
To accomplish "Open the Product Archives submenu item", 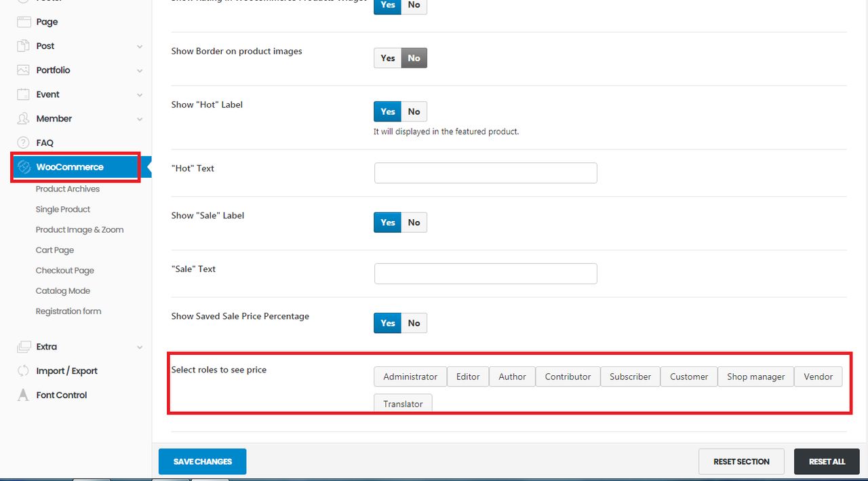I will [x=68, y=189].
